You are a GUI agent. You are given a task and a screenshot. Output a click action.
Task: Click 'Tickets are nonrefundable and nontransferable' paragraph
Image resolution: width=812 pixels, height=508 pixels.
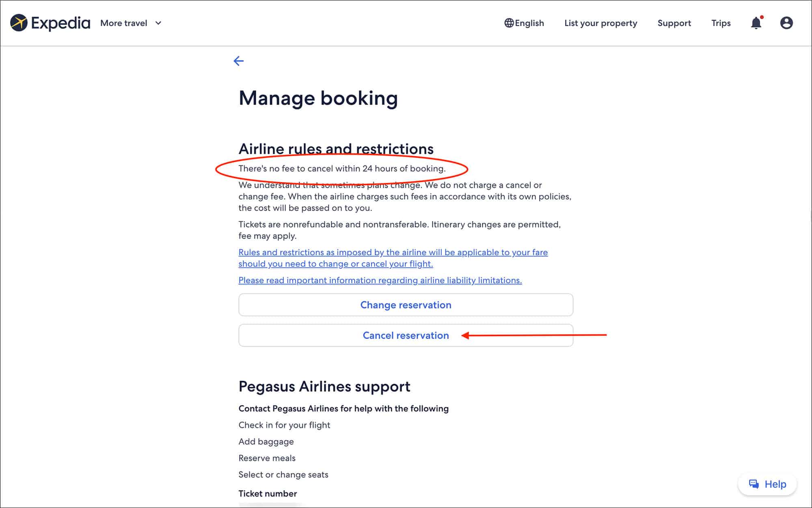click(400, 230)
